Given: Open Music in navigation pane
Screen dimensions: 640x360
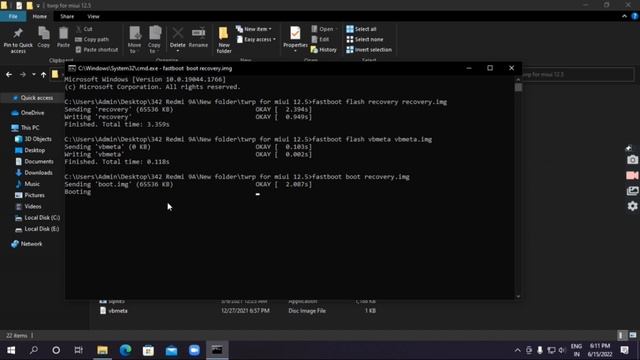Looking at the screenshot, I should 28,184.
